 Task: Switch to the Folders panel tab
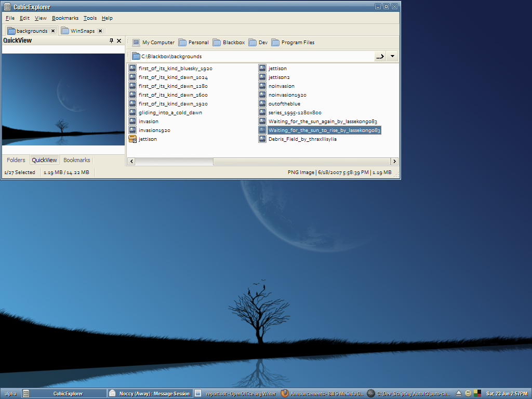click(16, 160)
